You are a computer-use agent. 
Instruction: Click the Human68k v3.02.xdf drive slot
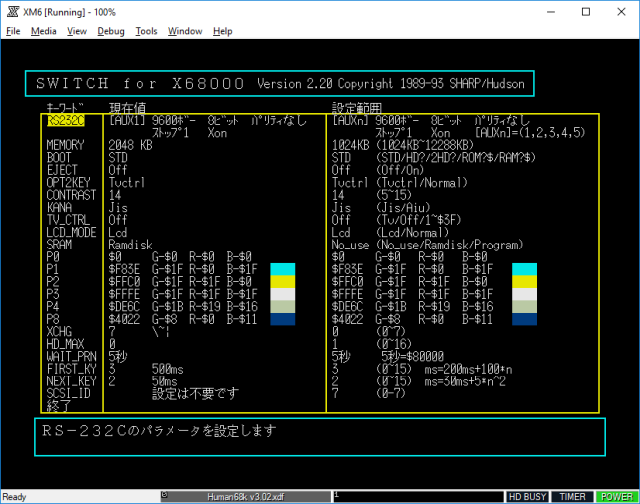246,497
